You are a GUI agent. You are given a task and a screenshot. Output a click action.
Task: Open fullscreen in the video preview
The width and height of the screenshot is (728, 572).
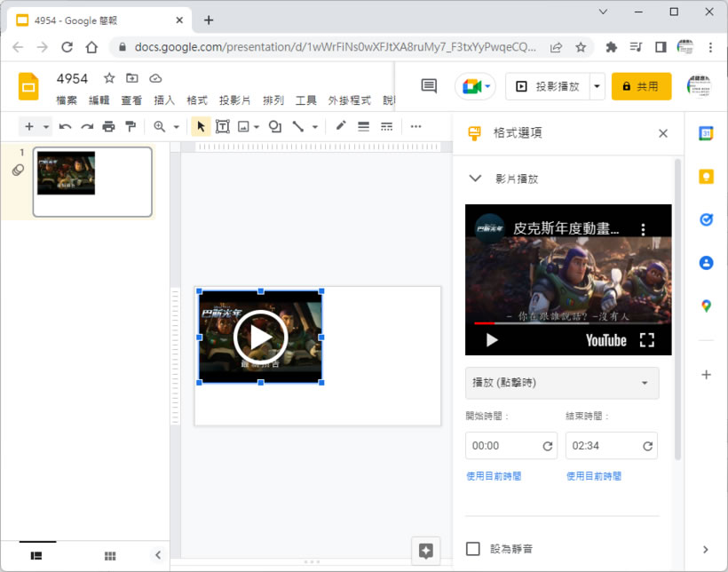point(646,340)
